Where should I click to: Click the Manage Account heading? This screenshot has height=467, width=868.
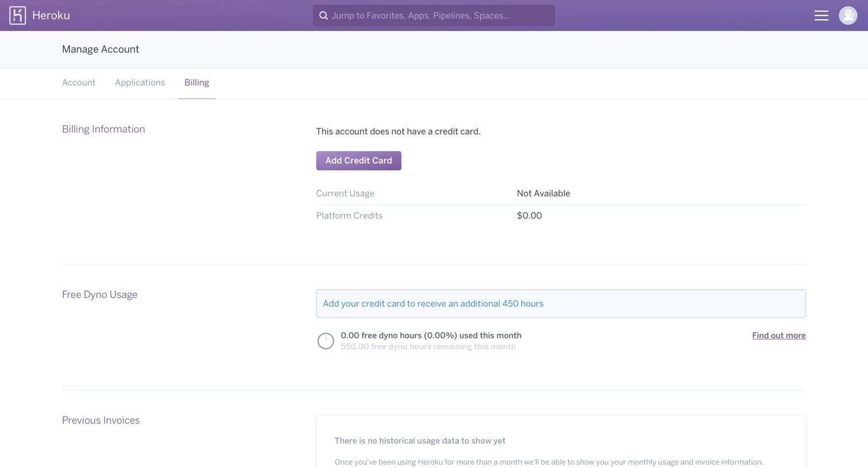pyautogui.click(x=100, y=49)
